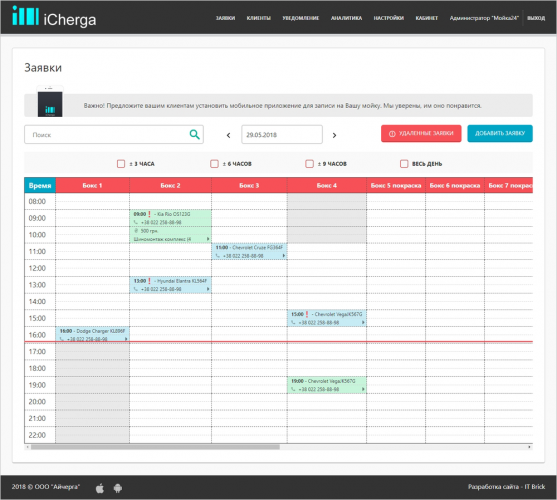The width and height of the screenshot is (557, 500).
Task: Open the КЛИЕНТЫ menu item
Action: tap(259, 18)
